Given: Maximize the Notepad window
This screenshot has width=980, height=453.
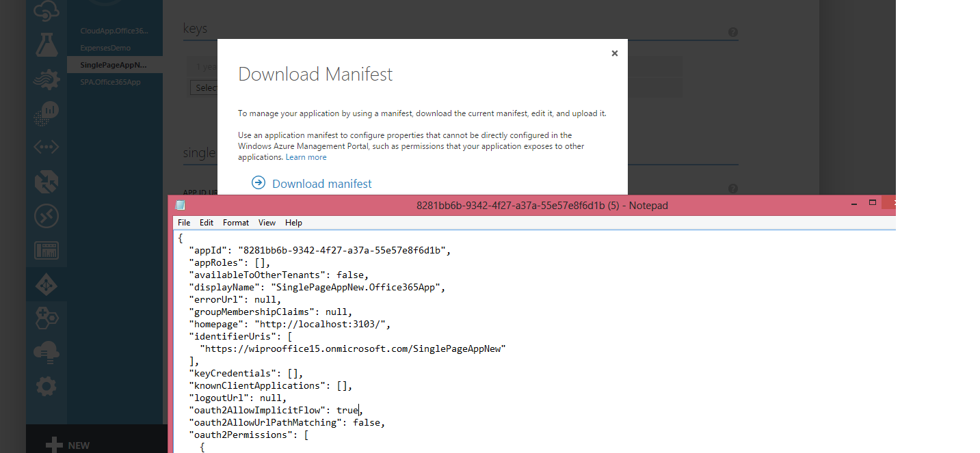Looking at the screenshot, I should pyautogui.click(x=873, y=203).
